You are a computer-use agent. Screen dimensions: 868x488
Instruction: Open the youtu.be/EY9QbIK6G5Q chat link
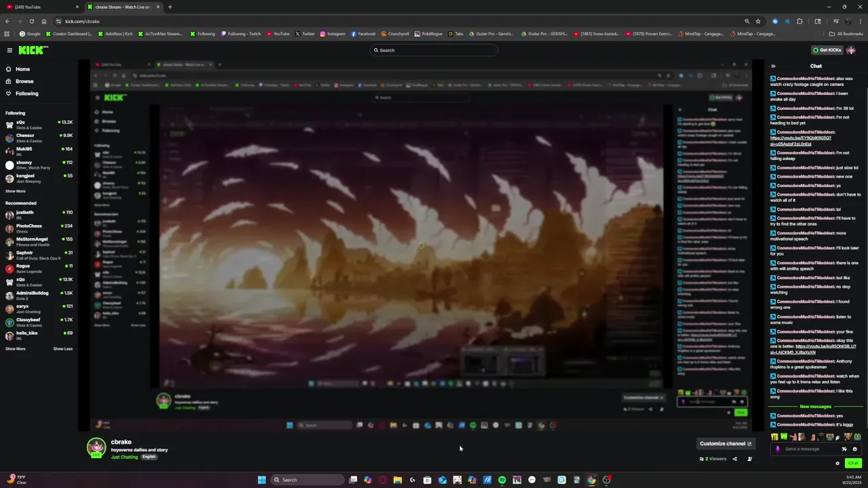801,141
